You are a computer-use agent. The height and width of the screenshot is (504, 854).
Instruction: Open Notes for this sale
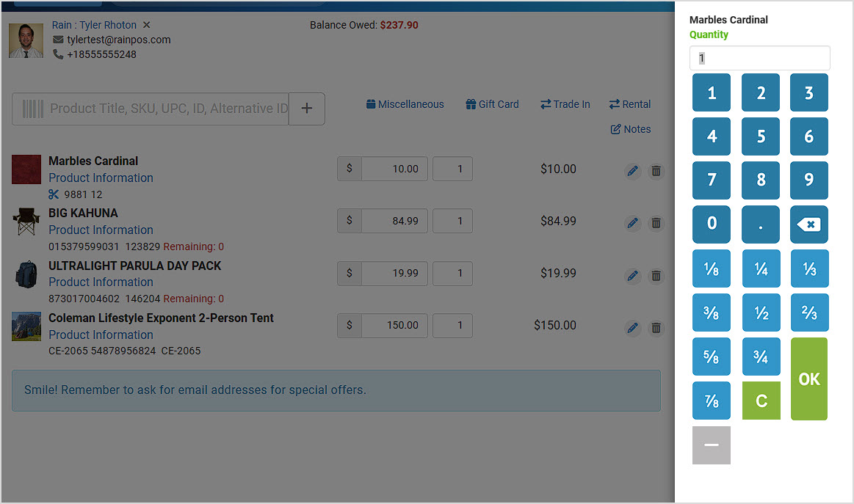[630, 129]
